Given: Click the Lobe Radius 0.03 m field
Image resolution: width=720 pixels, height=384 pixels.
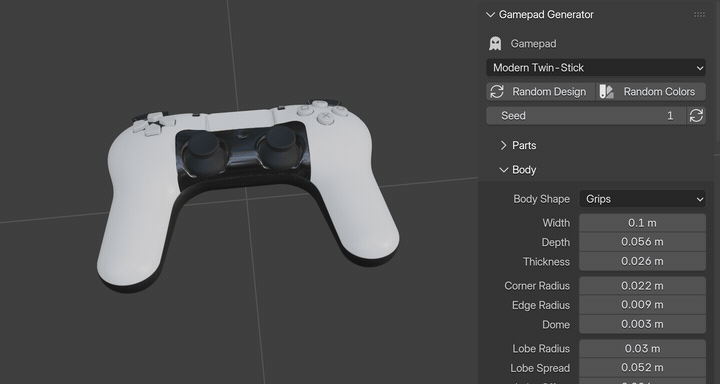Looking at the screenshot, I should (642, 349).
